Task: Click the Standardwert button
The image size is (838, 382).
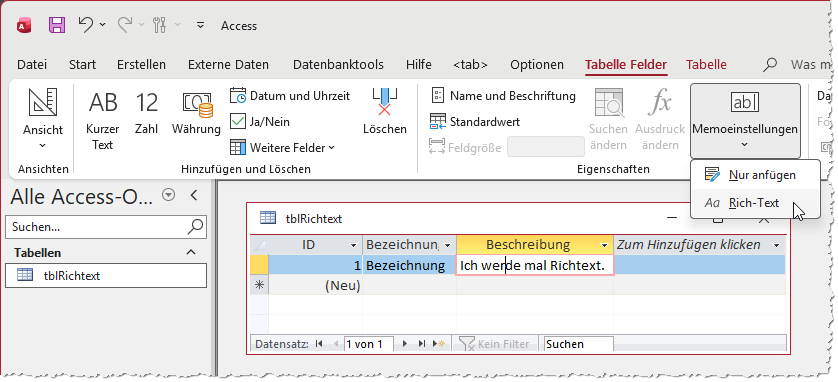Action: (x=475, y=122)
